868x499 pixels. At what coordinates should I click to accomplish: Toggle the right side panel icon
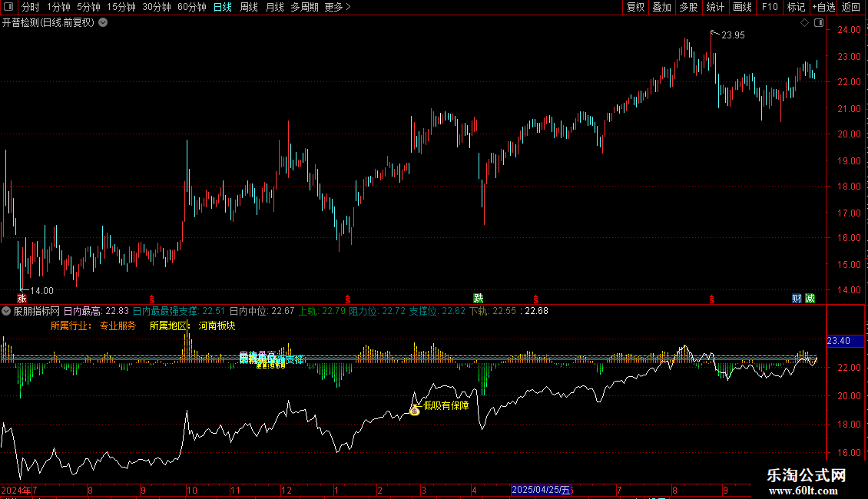[820, 23]
